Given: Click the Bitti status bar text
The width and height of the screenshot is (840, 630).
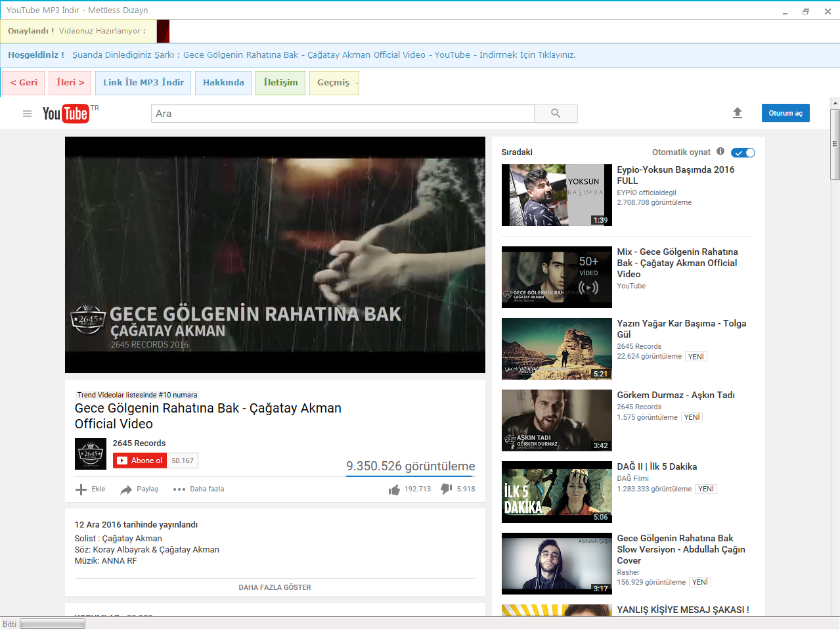Looking at the screenshot, I should (9, 624).
